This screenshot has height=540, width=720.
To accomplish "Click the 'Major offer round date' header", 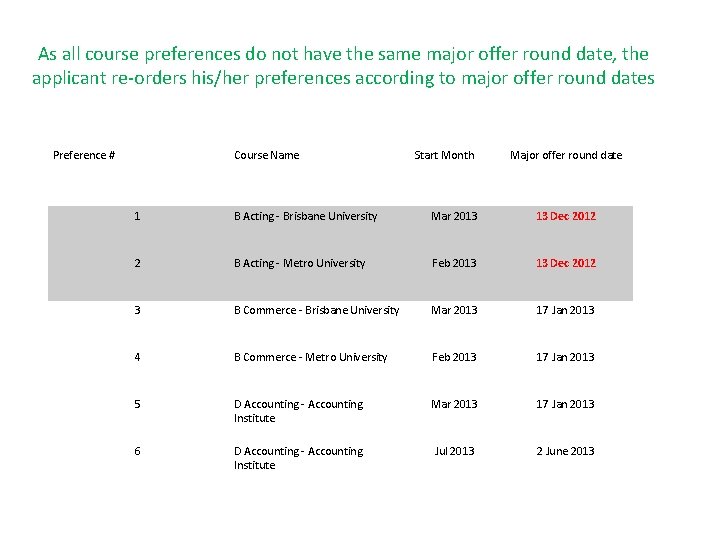I will pyautogui.click(x=565, y=155).
